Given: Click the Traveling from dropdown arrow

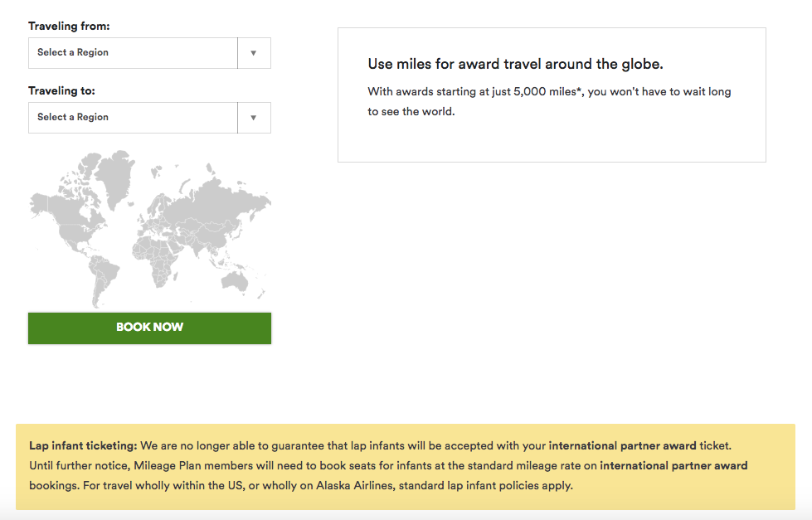Looking at the screenshot, I should pyautogui.click(x=254, y=53).
